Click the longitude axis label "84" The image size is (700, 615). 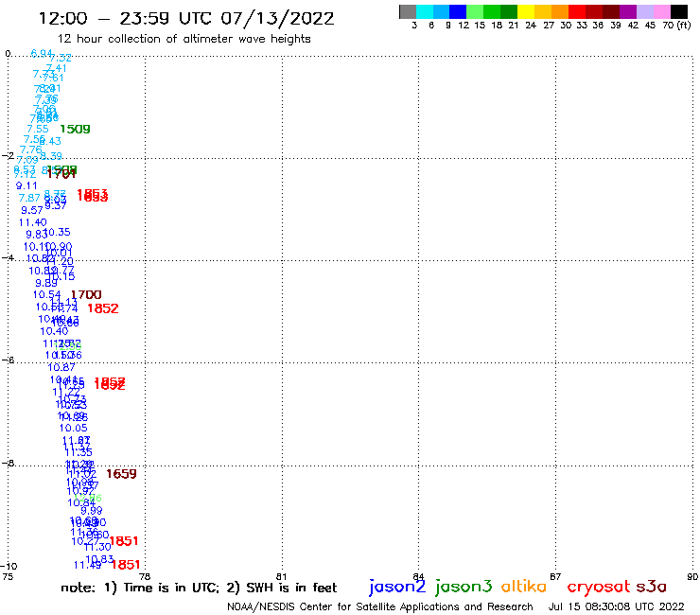[418, 576]
